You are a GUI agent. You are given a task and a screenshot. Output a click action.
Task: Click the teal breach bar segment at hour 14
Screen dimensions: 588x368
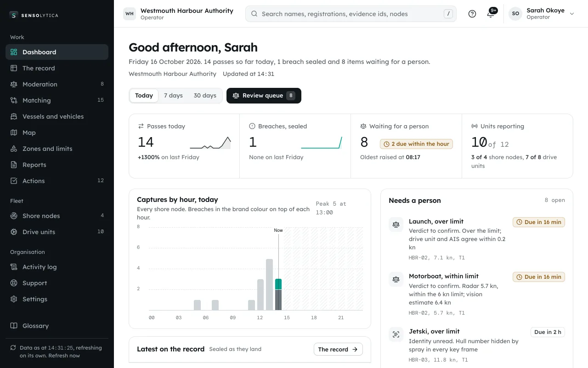(278, 284)
